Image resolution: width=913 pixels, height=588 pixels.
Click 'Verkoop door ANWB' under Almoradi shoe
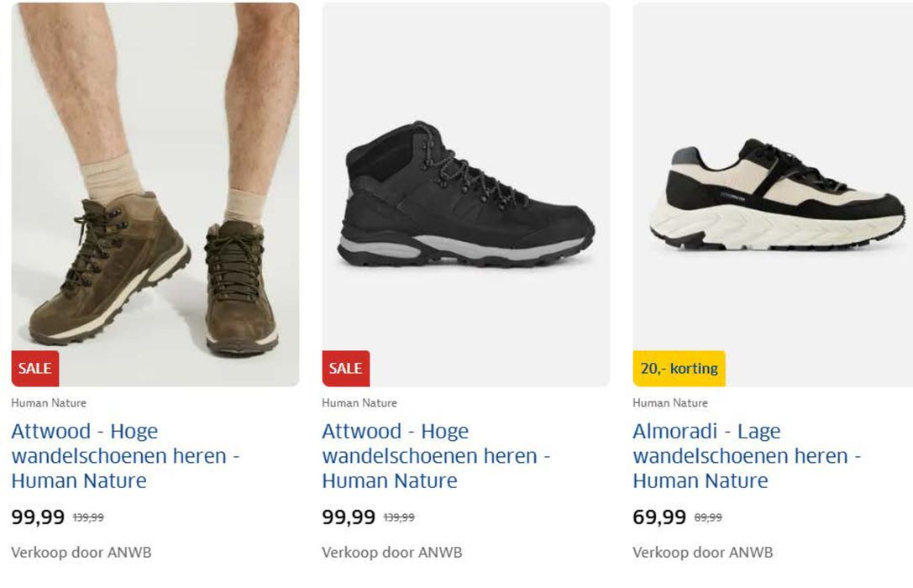pyautogui.click(x=703, y=553)
